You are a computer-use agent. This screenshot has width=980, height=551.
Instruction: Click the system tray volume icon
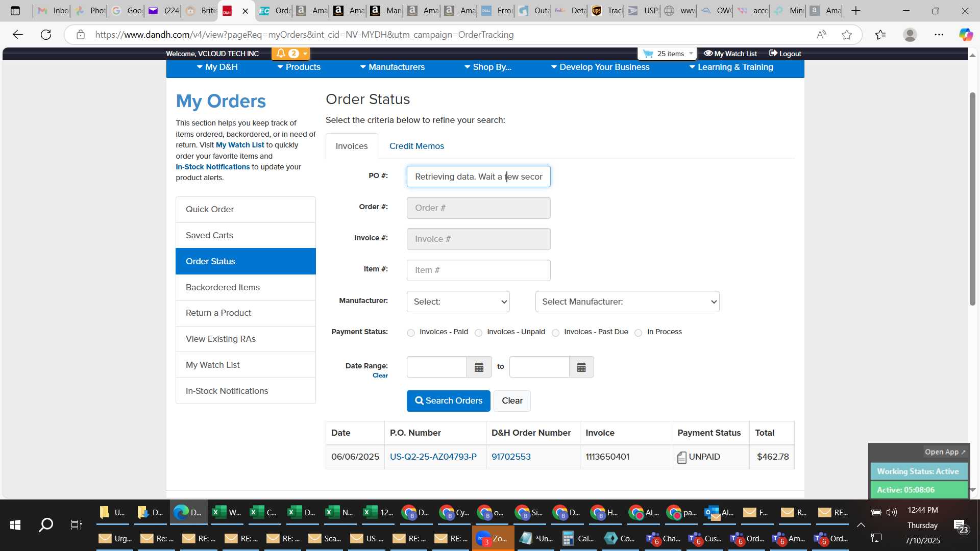pyautogui.click(x=892, y=512)
